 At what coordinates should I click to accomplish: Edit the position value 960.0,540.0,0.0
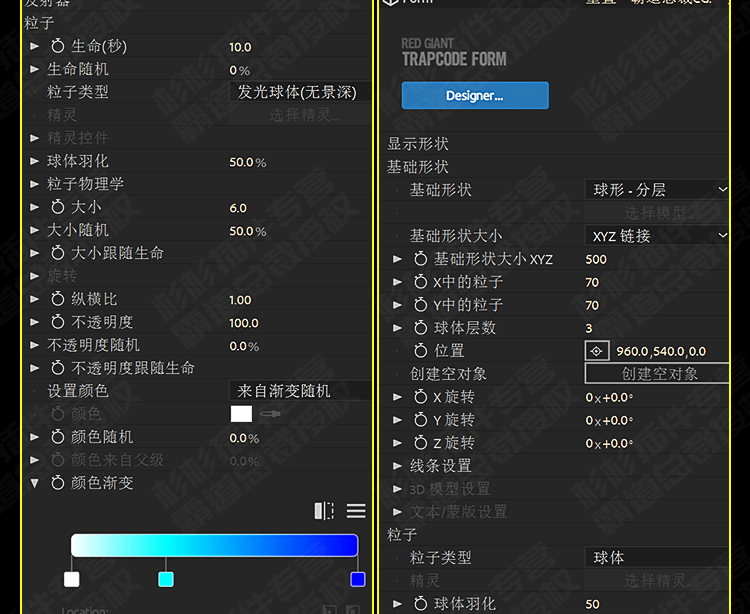[x=661, y=351]
